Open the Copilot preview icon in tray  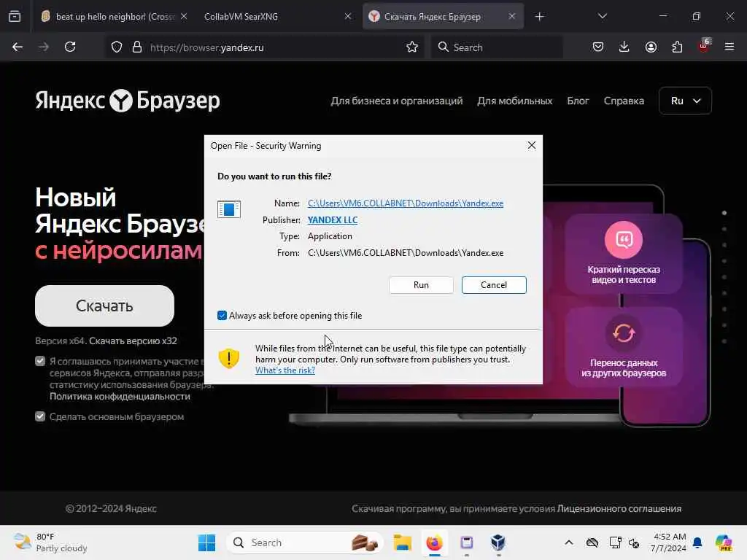[724, 542]
